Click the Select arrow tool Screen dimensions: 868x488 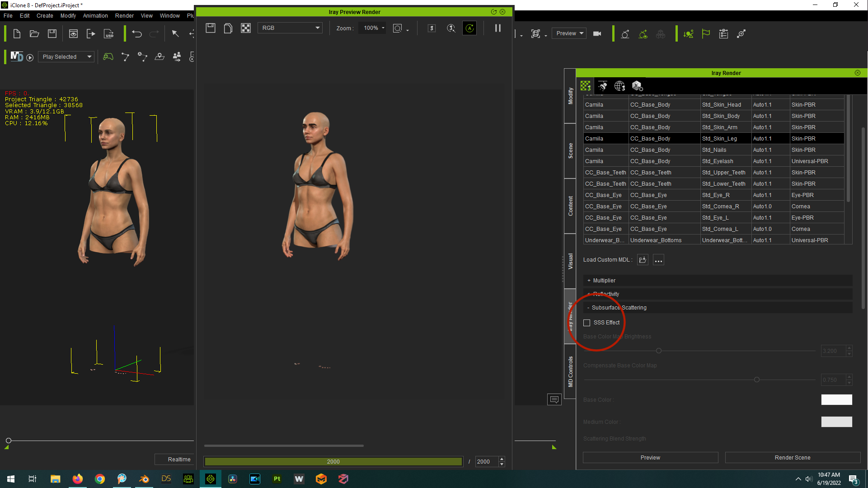[x=175, y=34]
